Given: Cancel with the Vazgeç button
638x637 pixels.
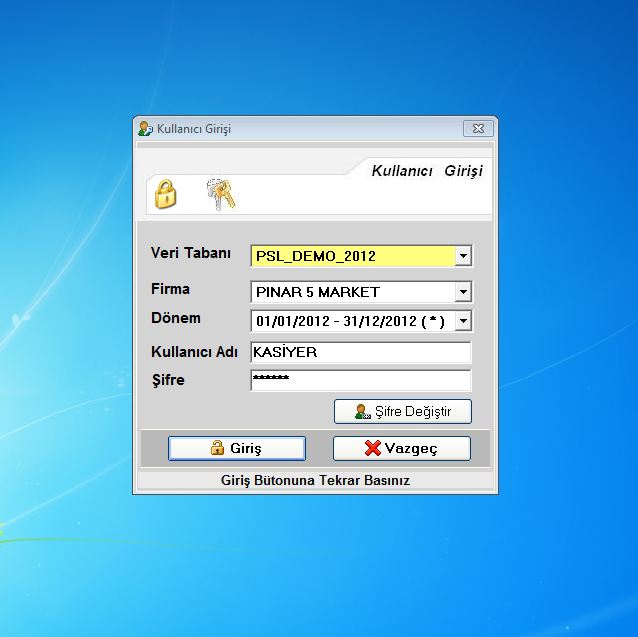Looking at the screenshot, I should (x=402, y=448).
